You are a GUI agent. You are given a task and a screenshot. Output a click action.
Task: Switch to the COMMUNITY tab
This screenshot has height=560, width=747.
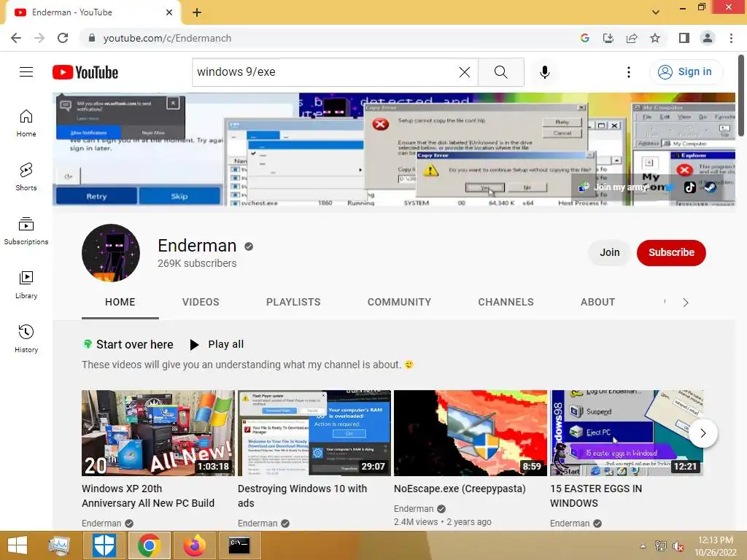pos(399,303)
